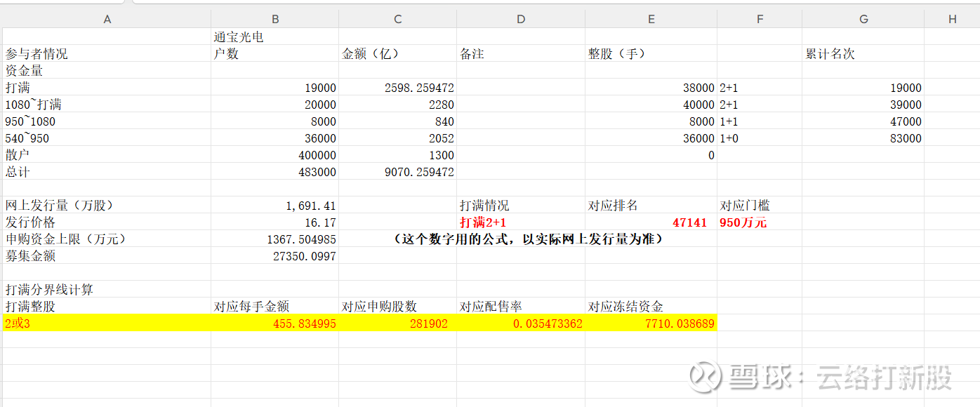Viewport: 980px width, 407px height.
Task: Click the value 27350.0997
Action: (x=275, y=255)
